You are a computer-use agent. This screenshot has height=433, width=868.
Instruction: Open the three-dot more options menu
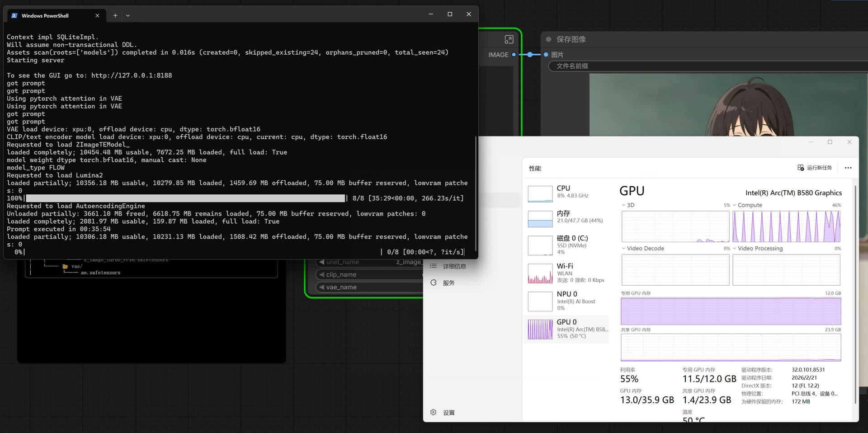[x=848, y=168]
